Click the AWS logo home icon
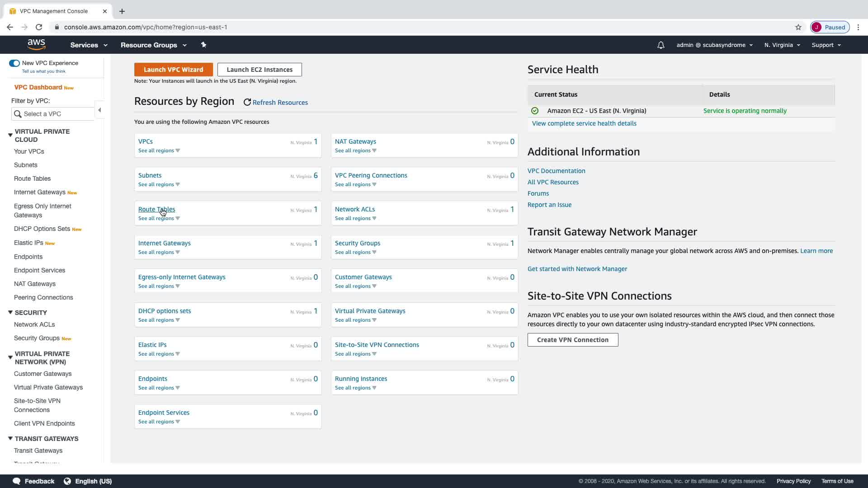Image resolution: width=868 pixels, height=488 pixels. click(x=36, y=44)
